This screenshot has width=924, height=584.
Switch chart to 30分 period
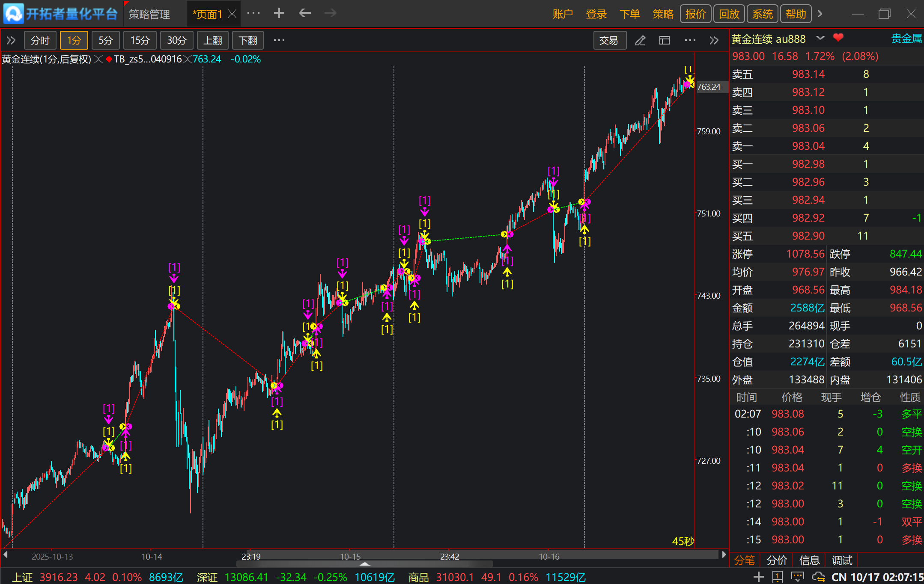pyautogui.click(x=176, y=41)
